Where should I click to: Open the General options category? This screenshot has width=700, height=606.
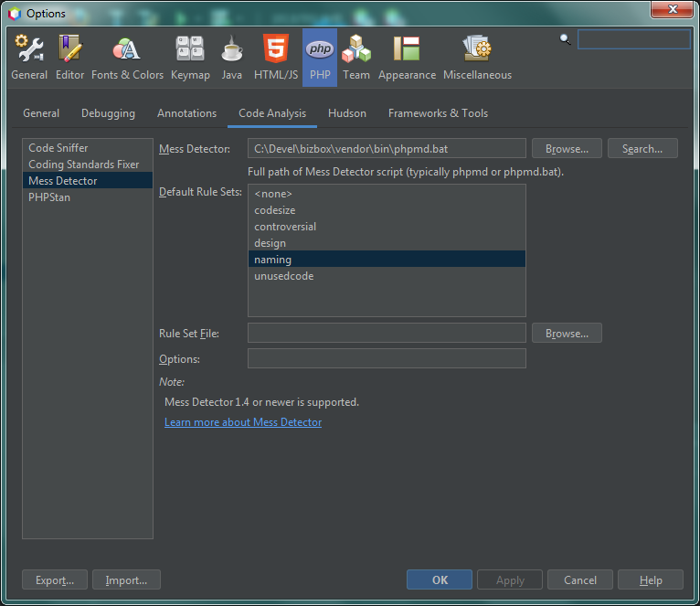tap(29, 58)
